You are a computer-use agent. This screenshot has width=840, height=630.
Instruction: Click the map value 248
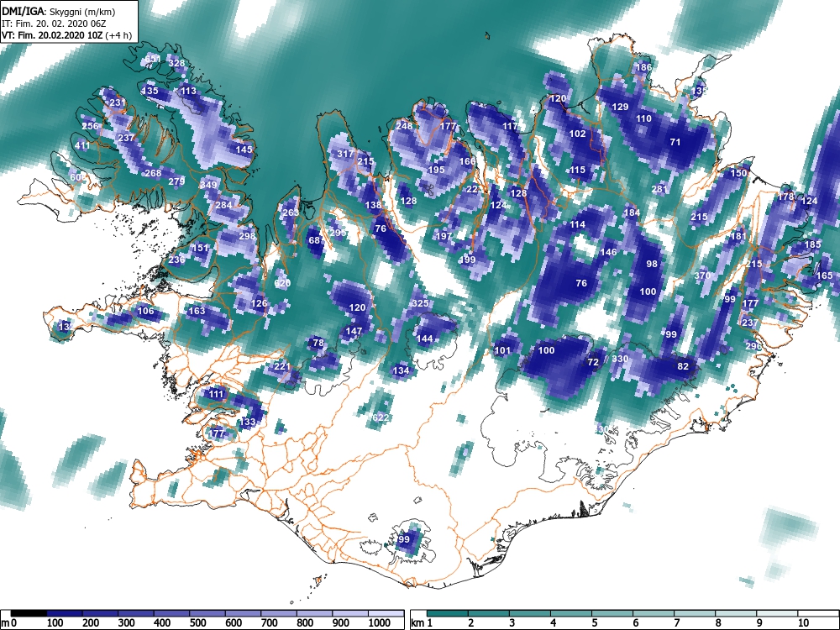[x=405, y=127]
